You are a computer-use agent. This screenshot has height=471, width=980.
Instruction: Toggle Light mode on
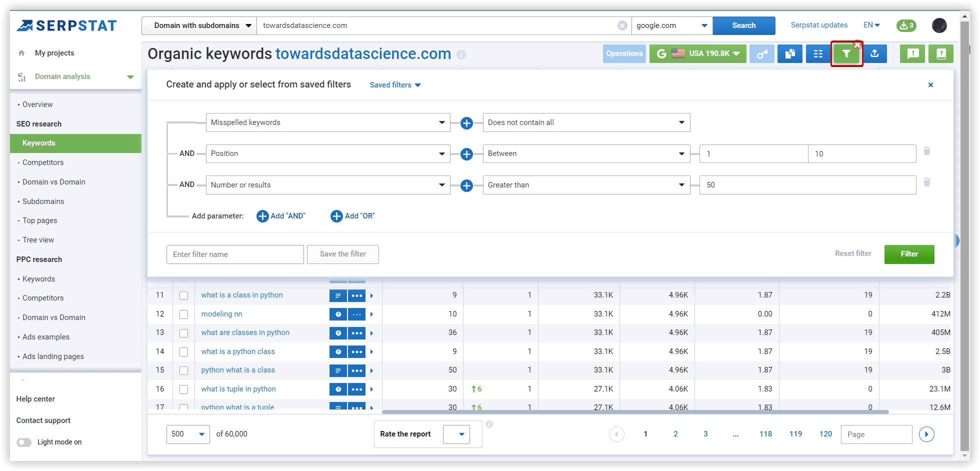(24, 442)
